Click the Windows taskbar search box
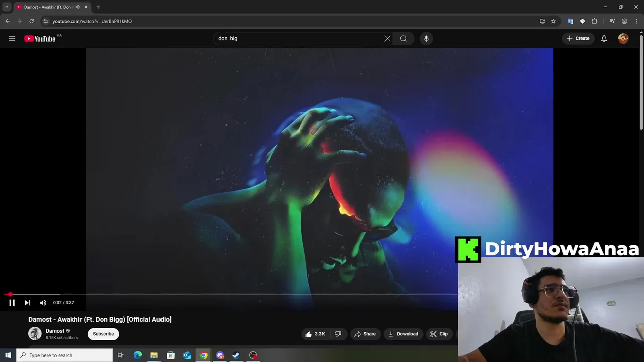This screenshot has width=644, height=362. [x=64, y=355]
